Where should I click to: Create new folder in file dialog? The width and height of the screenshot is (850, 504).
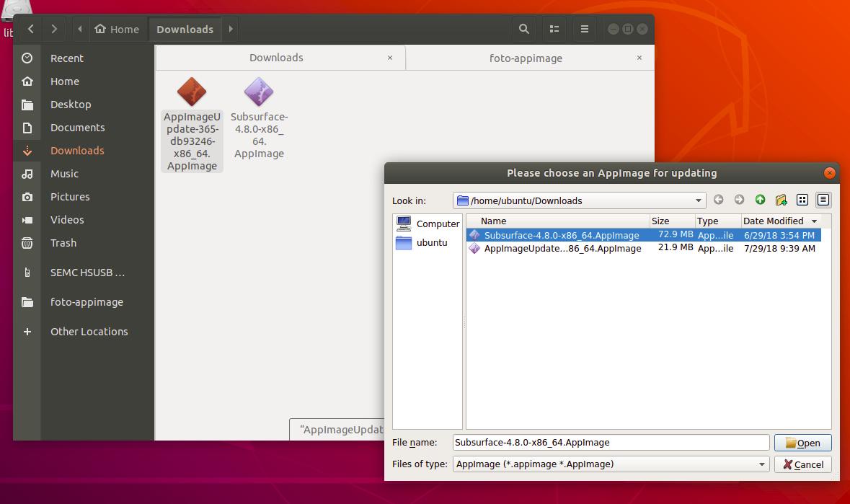(782, 200)
